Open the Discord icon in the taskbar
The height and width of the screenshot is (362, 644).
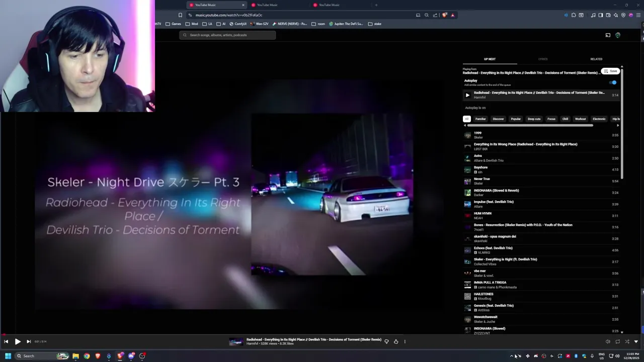(x=131, y=356)
